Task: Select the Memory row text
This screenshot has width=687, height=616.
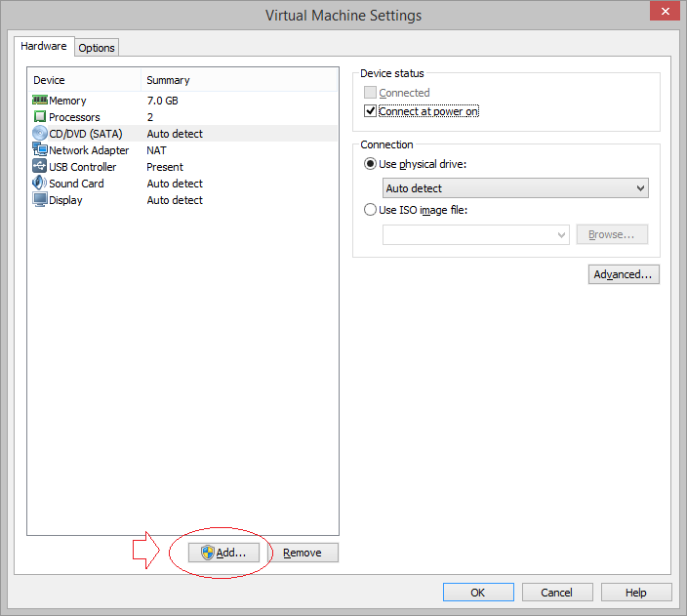Action: pyautogui.click(x=67, y=101)
